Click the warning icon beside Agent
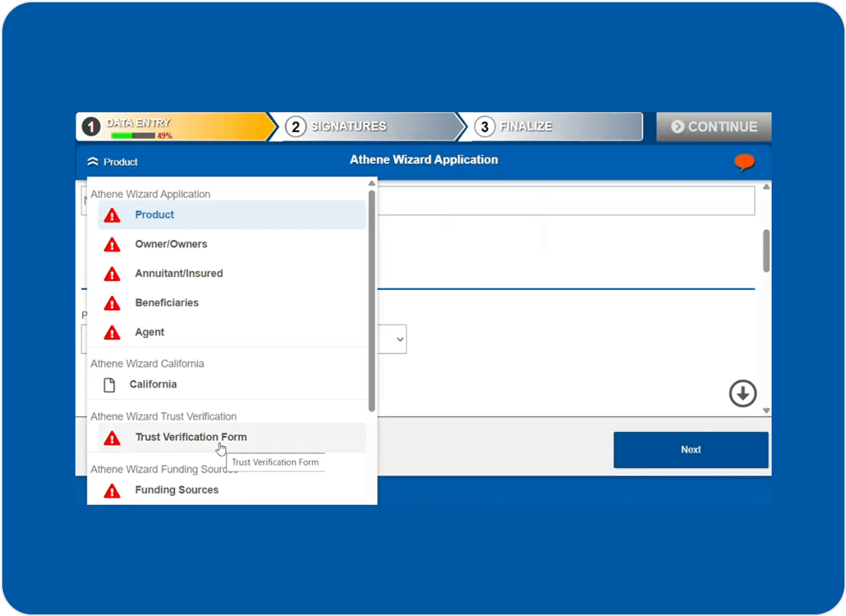 [112, 332]
